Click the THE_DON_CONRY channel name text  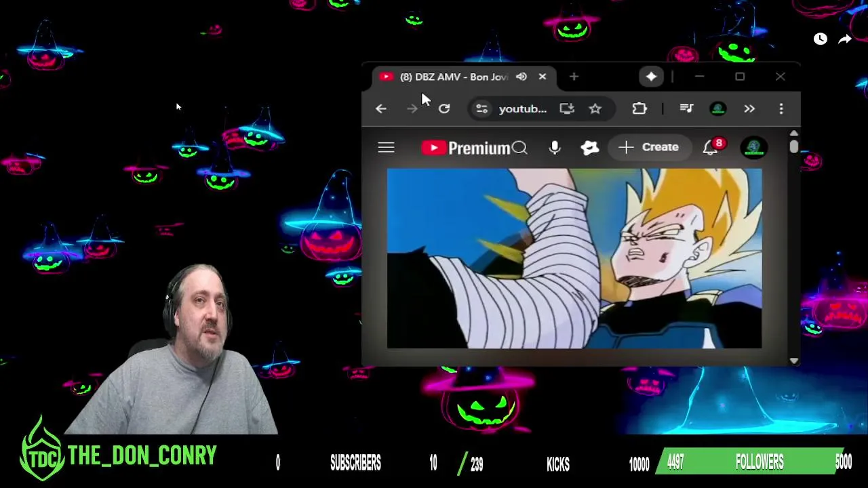(x=142, y=456)
